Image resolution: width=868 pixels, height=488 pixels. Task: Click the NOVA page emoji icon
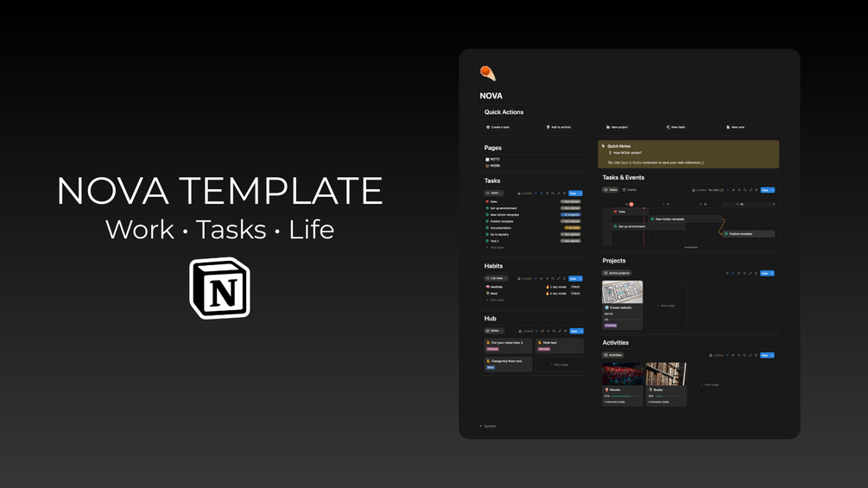point(488,73)
